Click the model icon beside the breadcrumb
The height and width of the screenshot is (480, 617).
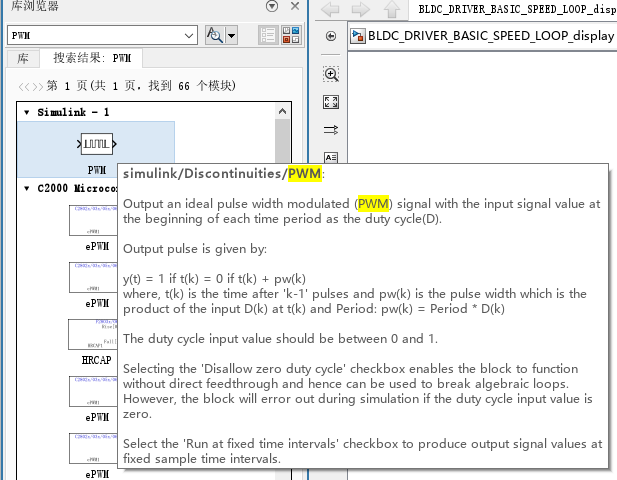point(358,36)
